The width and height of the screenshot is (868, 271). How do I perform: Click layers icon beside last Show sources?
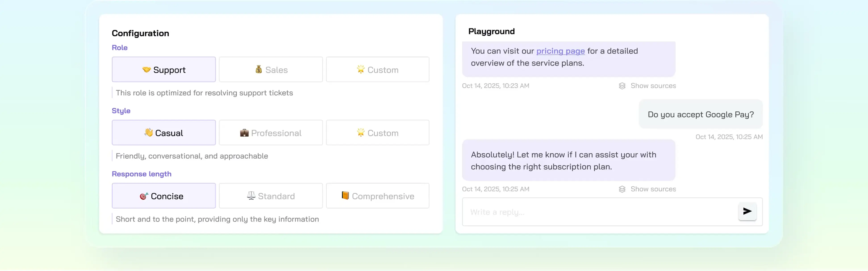[622, 189]
